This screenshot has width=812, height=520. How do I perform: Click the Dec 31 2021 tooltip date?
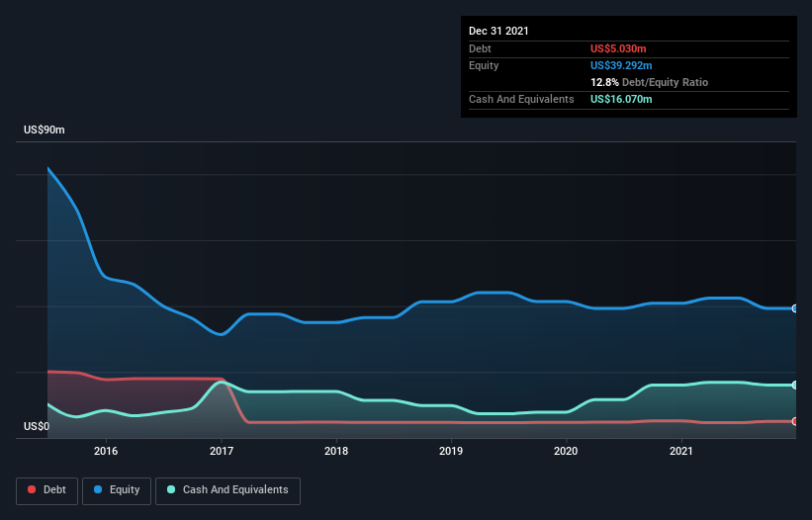click(x=498, y=31)
